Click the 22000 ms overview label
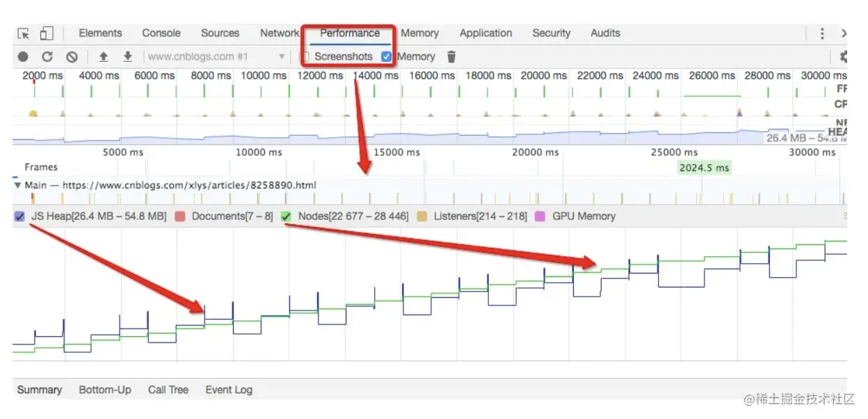This screenshot has height=419, width=868. (x=600, y=76)
